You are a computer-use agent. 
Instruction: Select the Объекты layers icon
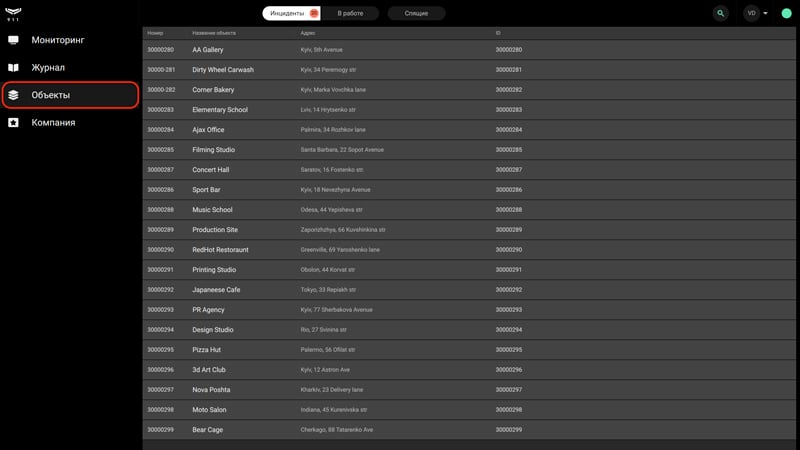coord(13,95)
